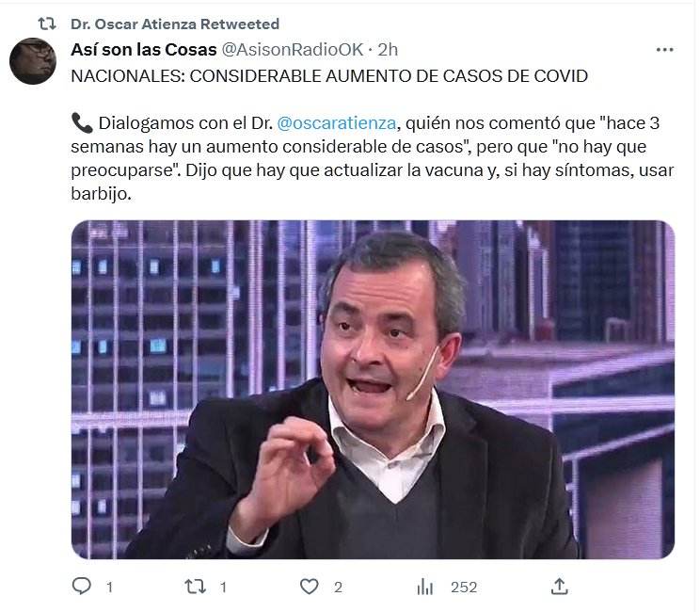Viewport: 700px width, 612px height.
Task: Click the tweet headline text NACIONALES
Action: tap(125, 76)
